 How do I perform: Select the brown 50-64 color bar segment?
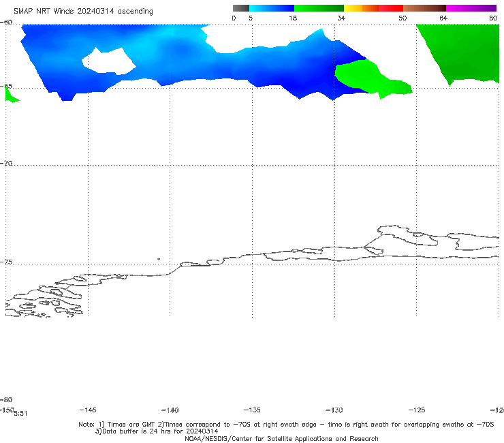point(424,8)
